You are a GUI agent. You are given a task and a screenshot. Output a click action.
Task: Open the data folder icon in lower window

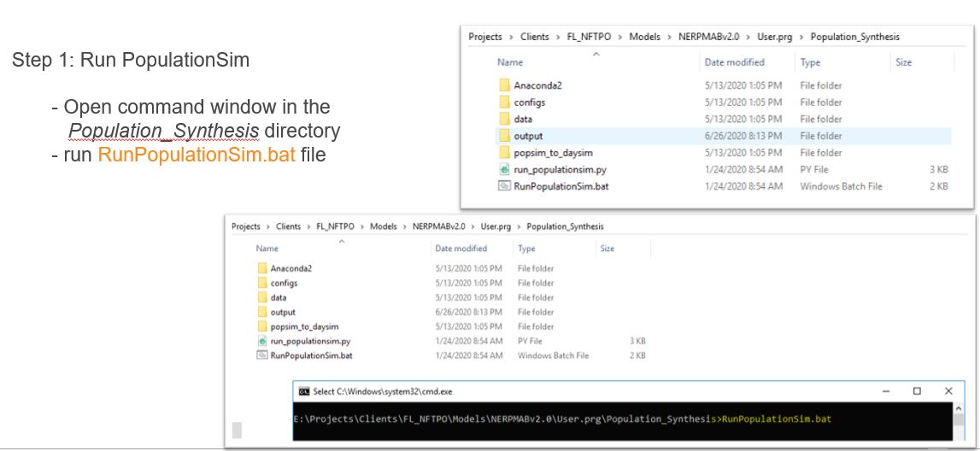point(261,297)
